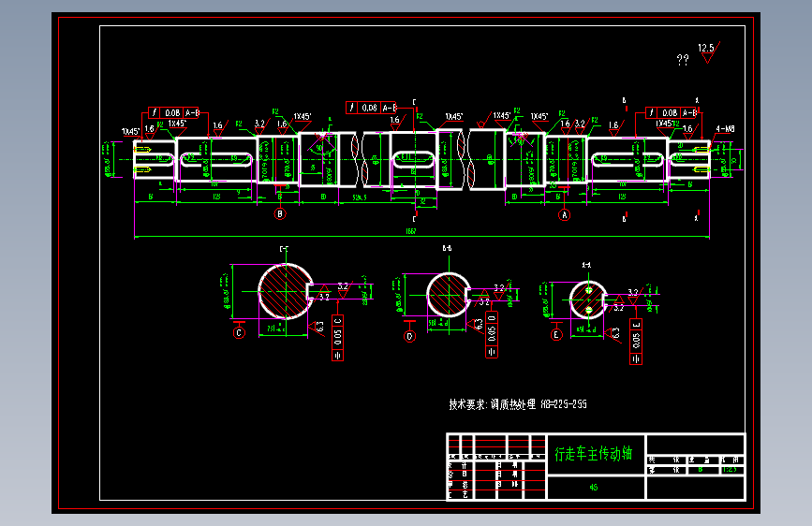Select the rightmost 0.08 A-B runout frame

[x=672, y=112]
